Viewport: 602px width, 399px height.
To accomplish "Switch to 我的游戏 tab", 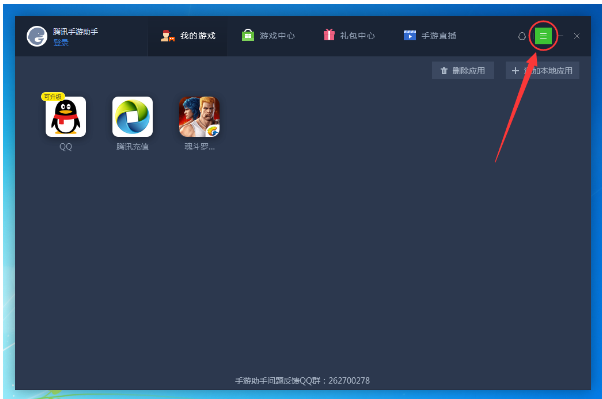I will pos(188,36).
